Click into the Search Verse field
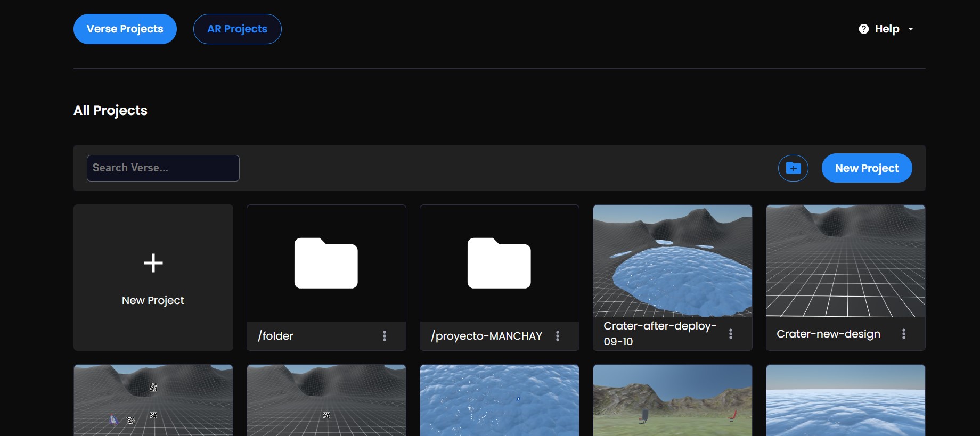The image size is (980, 436). coord(163,168)
